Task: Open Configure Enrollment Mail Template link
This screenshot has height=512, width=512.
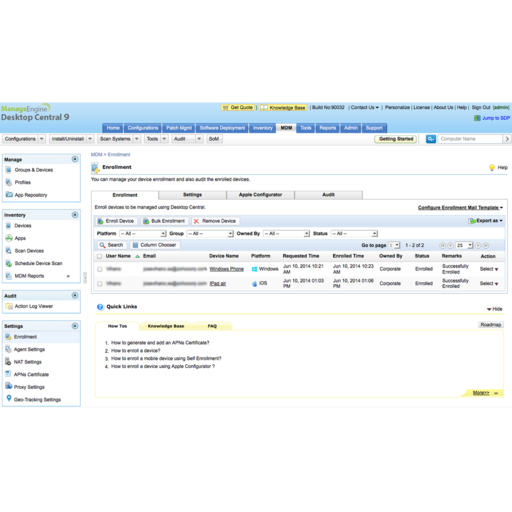Action: tap(460, 208)
